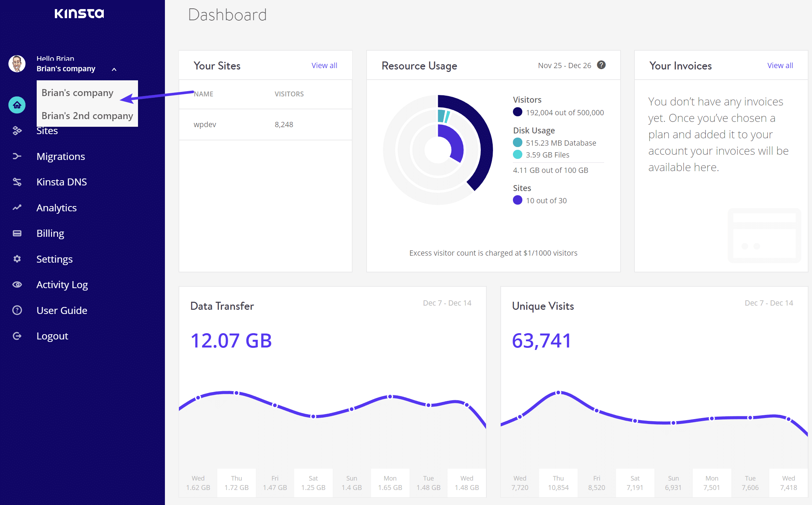Click the Resource Usage help icon
The image size is (812, 505).
601,65
